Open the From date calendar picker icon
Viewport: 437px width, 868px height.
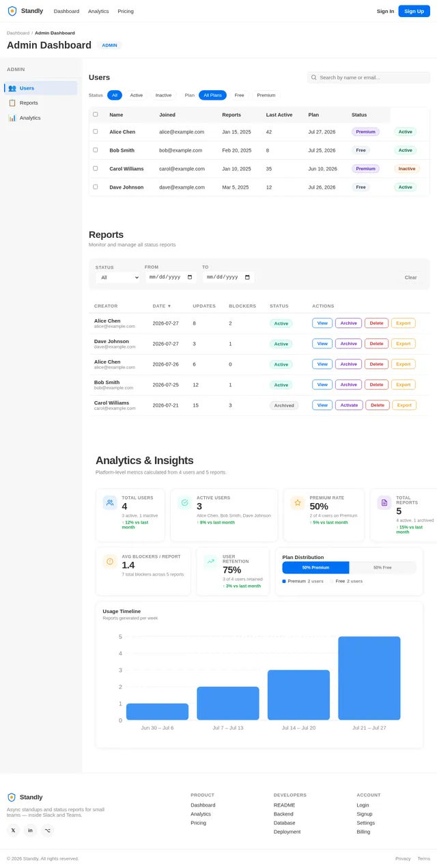click(191, 277)
